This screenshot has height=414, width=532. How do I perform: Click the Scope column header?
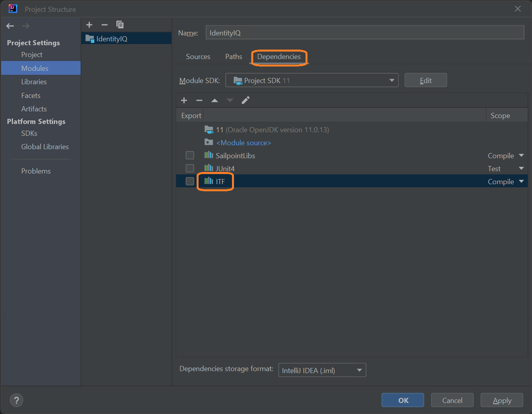[500, 116]
